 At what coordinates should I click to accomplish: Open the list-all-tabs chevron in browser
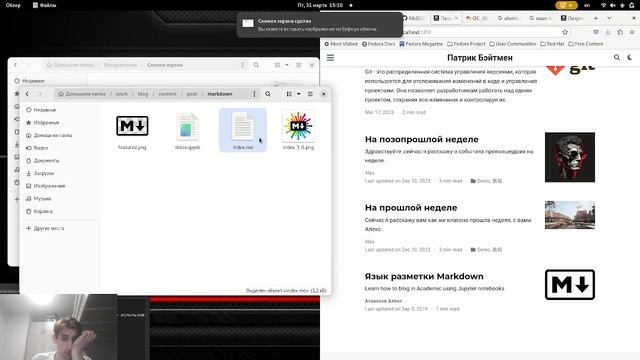point(609,18)
